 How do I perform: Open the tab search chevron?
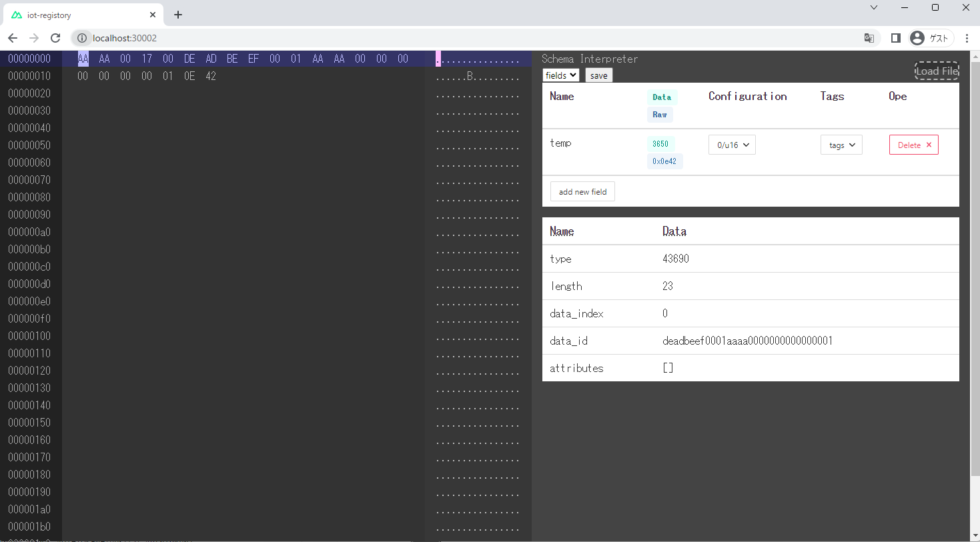tap(874, 7)
